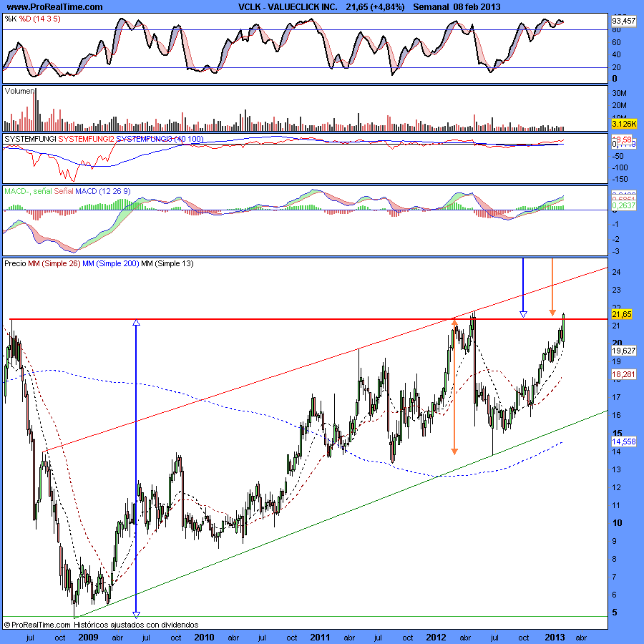Image resolution: width=644 pixels, height=644 pixels.
Task: Click the MM (Simple 26) label
Action: coord(54,263)
